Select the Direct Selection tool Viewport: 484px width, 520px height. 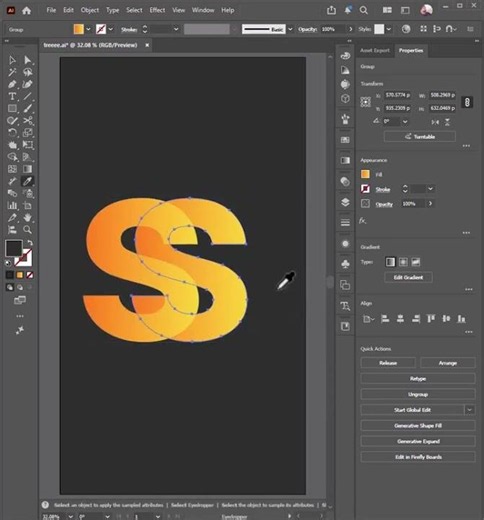27,60
